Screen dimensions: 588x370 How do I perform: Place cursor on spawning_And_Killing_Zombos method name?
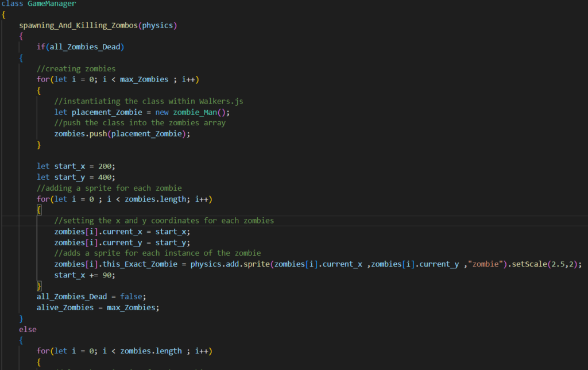[x=78, y=25]
